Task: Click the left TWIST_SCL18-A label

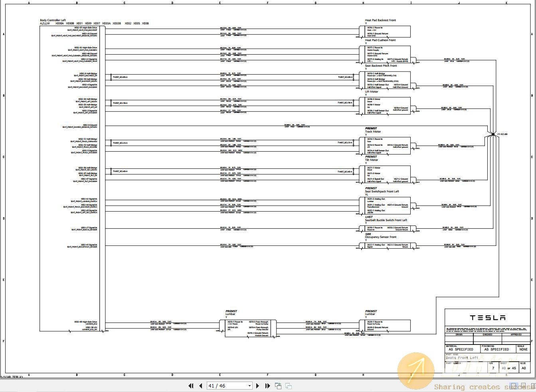Action: click(x=120, y=103)
